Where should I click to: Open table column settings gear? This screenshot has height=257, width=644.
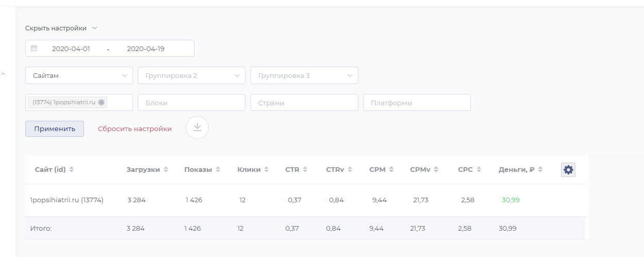click(x=568, y=170)
